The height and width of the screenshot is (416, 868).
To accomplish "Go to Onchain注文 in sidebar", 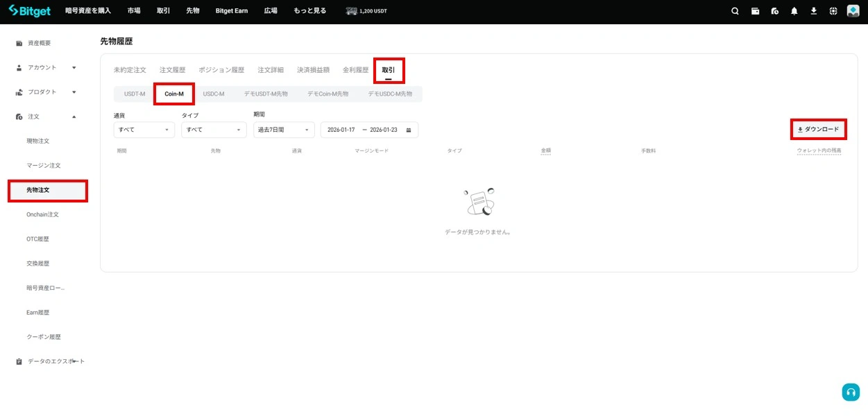I will 43,214.
